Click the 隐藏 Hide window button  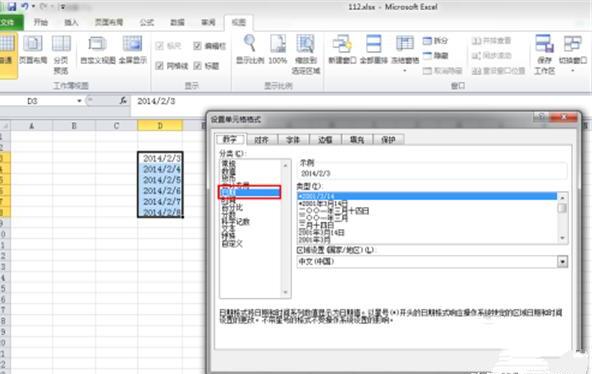pyautogui.click(x=435, y=56)
